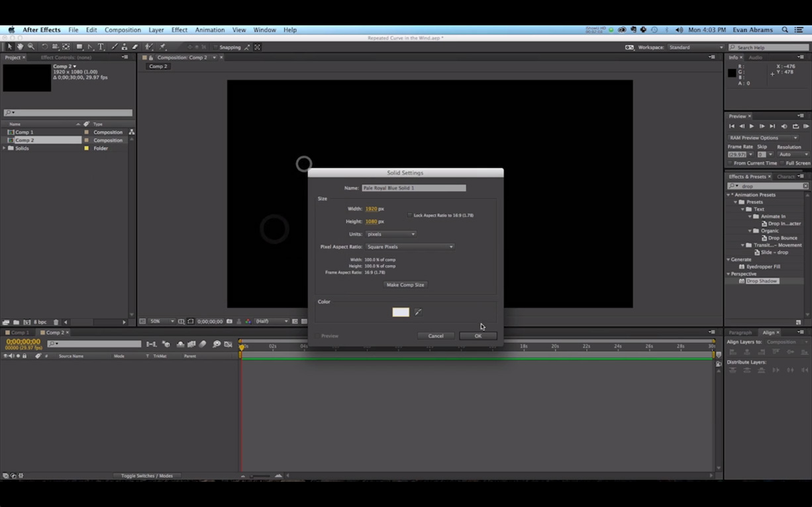The height and width of the screenshot is (507, 812).
Task: Select the Rectangle shape tool
Action: 79,47
